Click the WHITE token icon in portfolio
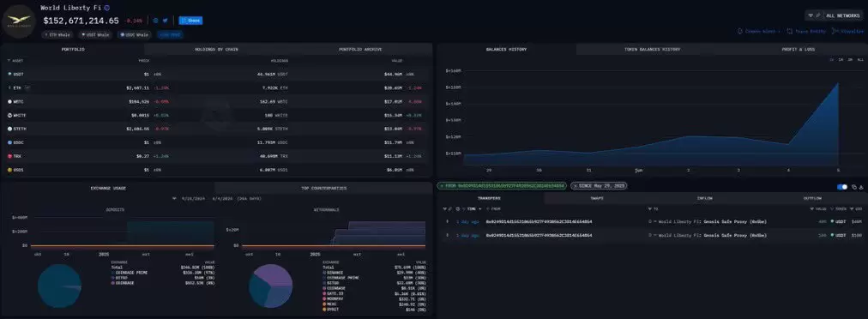Viewport: 868px width, 319px height. pyautogui.click(x=9, y=115)
